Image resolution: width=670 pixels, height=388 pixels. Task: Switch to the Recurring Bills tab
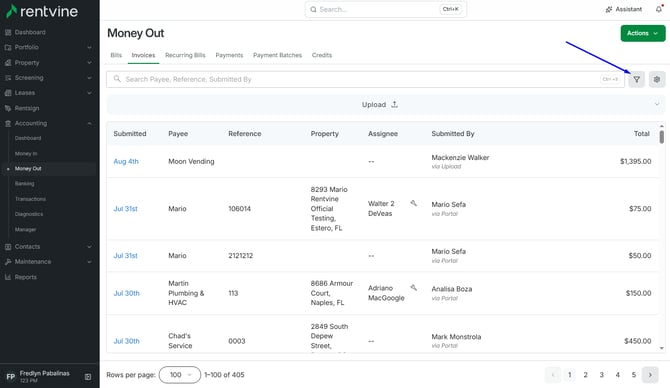coord(185,55)
